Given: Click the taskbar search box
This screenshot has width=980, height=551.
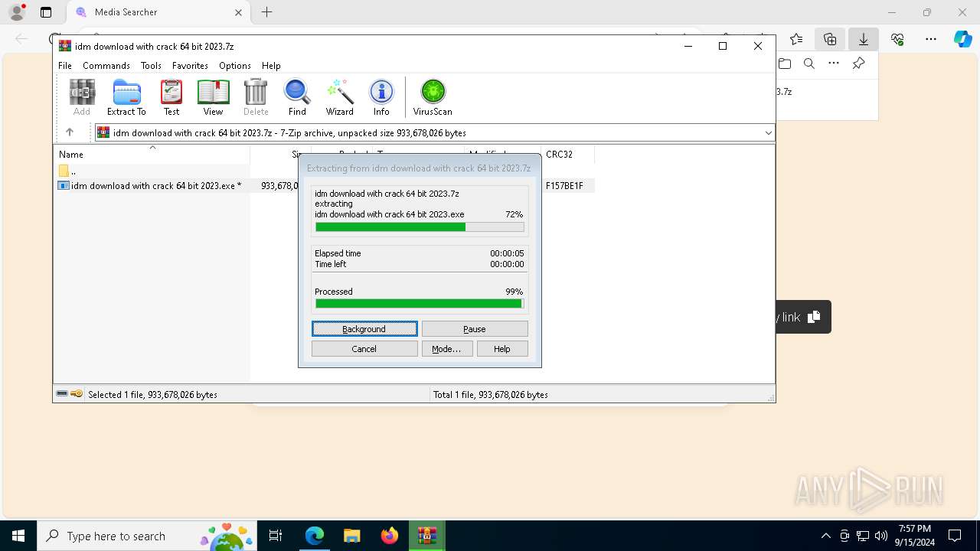Looking at the screenshot, I should pos(147,536).
